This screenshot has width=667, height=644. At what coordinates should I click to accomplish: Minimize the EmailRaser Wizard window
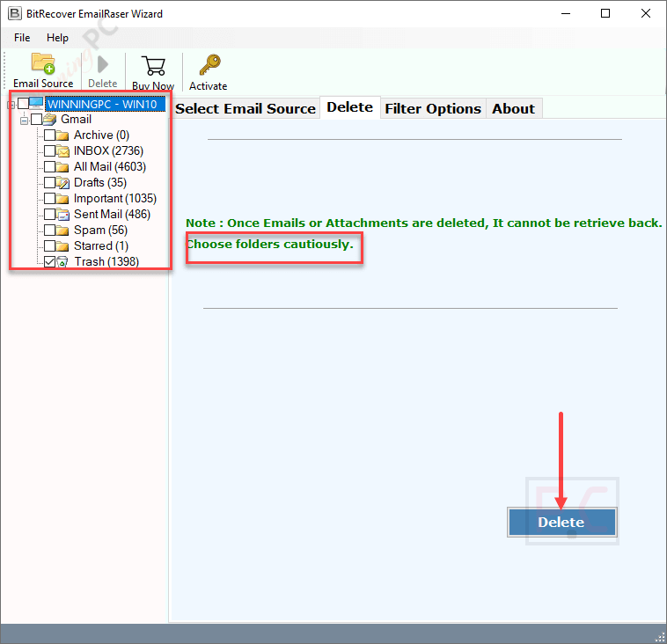(565, 13)
